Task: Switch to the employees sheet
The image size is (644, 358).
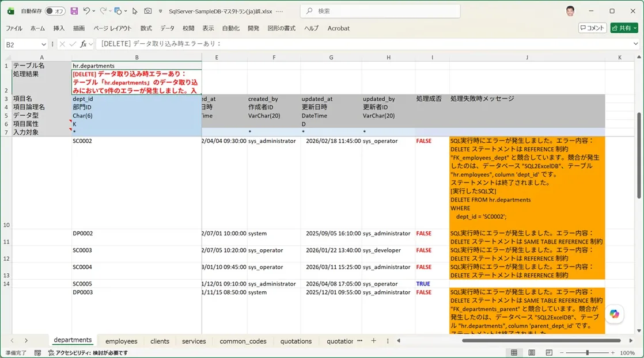Action: click(121, 341)
